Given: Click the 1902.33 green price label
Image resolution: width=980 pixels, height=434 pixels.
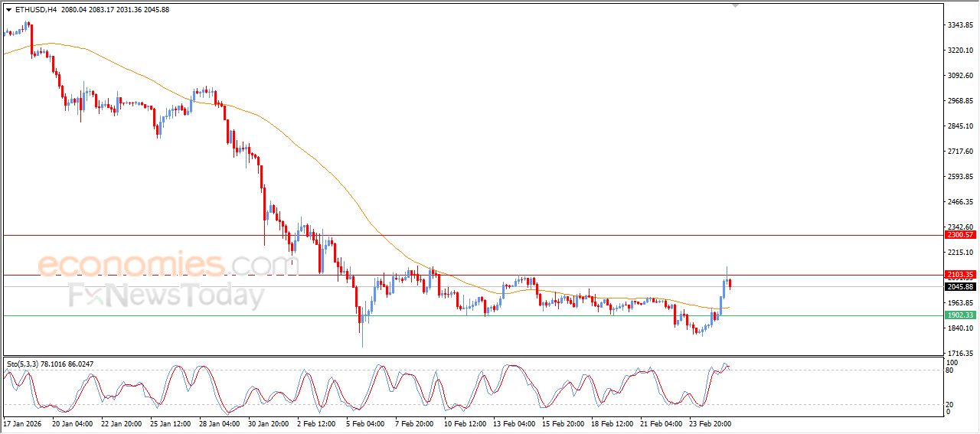Looking at the screenshot, I should [x=960, y=315].
